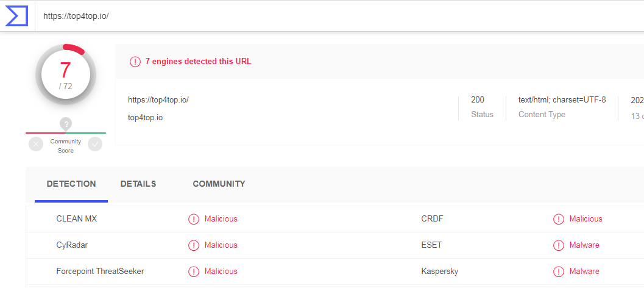Click the community score question mark marker
Viewport: 644px width, 288px height.
[66, 124]
